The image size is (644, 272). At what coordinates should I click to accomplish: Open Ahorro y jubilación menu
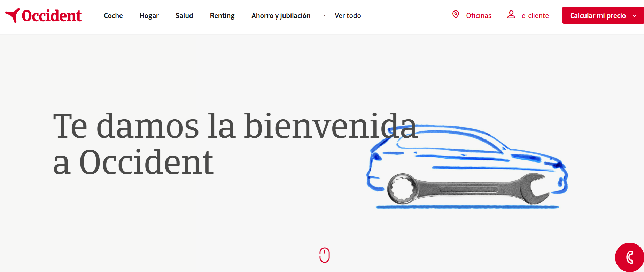[281, 16]
